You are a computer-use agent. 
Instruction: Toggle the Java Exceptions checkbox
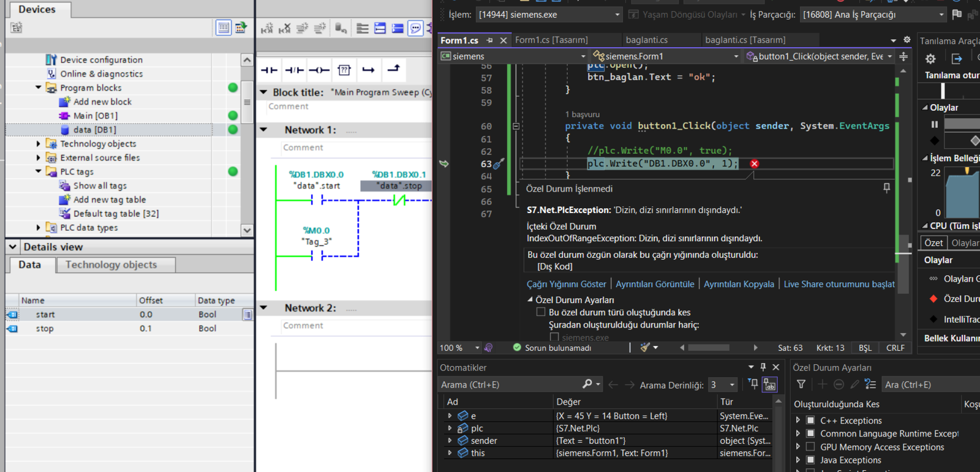click(x=810, y=460)
